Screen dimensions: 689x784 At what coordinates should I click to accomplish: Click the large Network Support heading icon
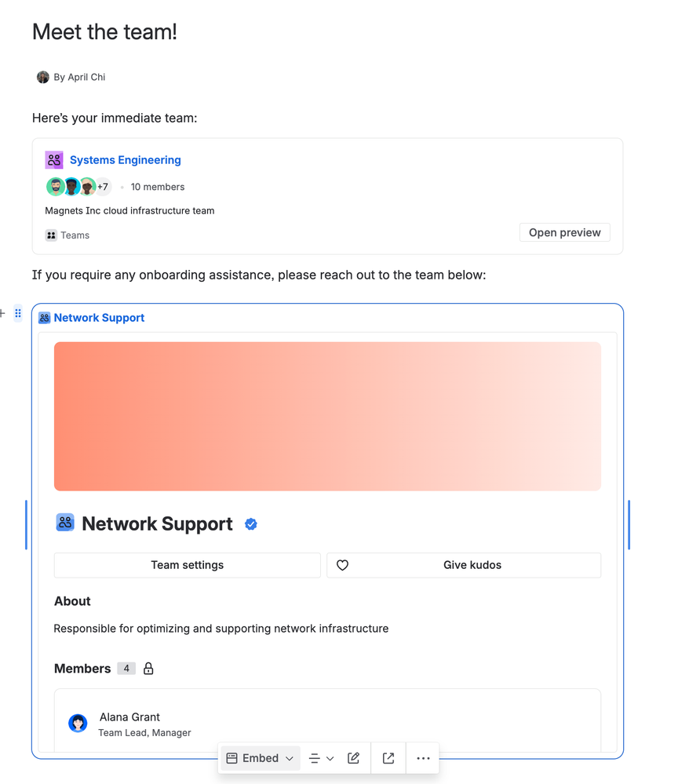click(x=65, y=523)
